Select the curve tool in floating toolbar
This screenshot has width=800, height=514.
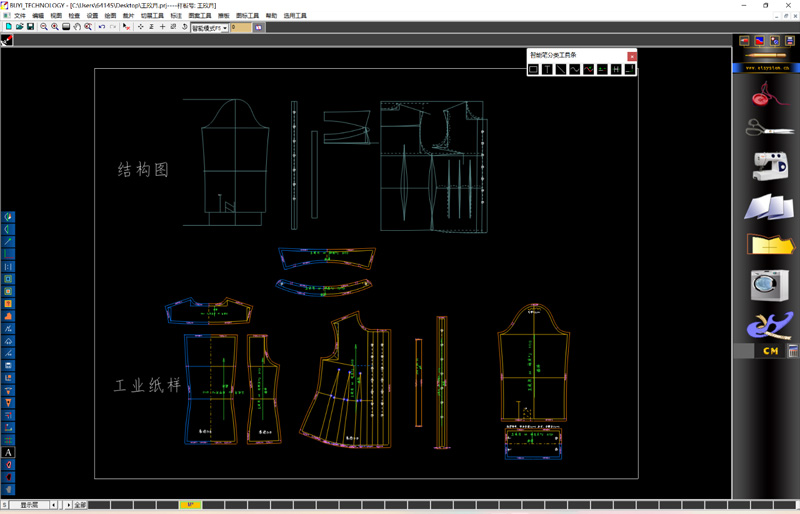coord(574,69)
